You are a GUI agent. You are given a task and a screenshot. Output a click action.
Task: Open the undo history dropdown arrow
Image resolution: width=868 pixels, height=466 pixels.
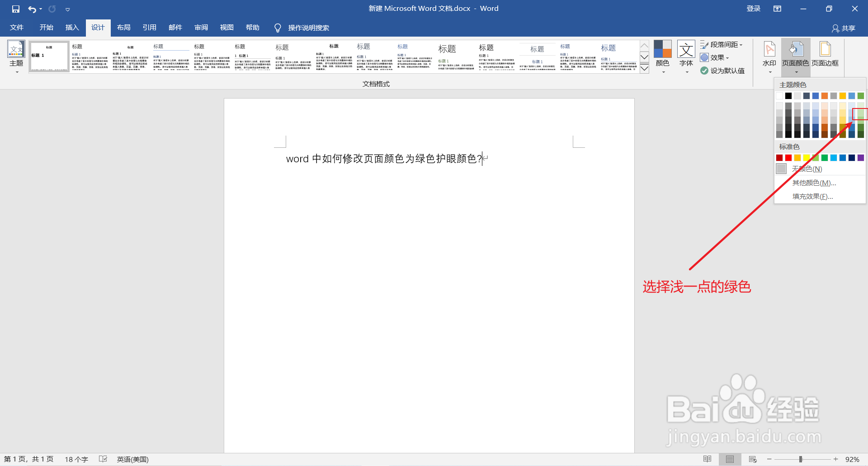[41, 9]
